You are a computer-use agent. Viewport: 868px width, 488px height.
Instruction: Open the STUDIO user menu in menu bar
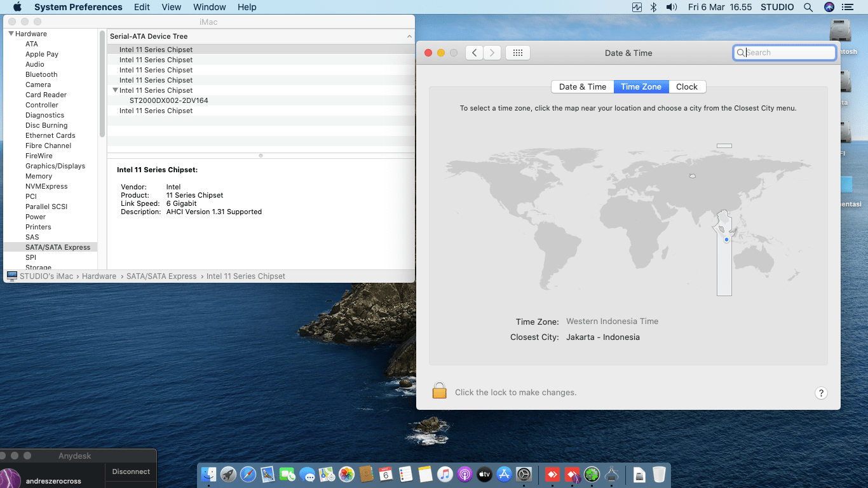777,7
